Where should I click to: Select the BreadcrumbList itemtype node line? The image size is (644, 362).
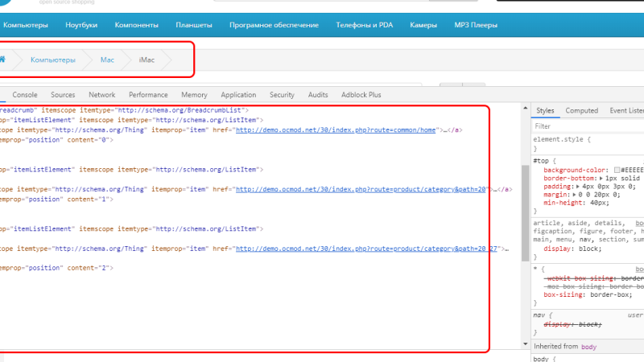[125, 110]
